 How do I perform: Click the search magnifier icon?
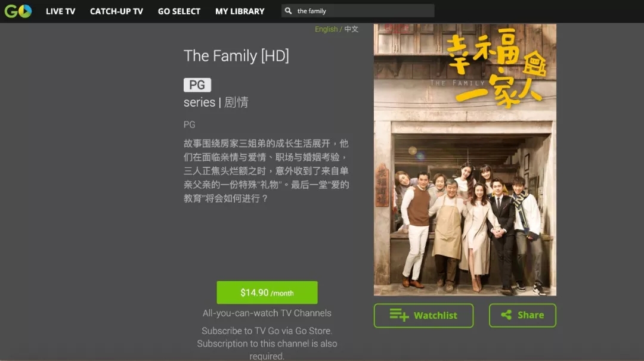pyautogui.click(x=289, y=11)
